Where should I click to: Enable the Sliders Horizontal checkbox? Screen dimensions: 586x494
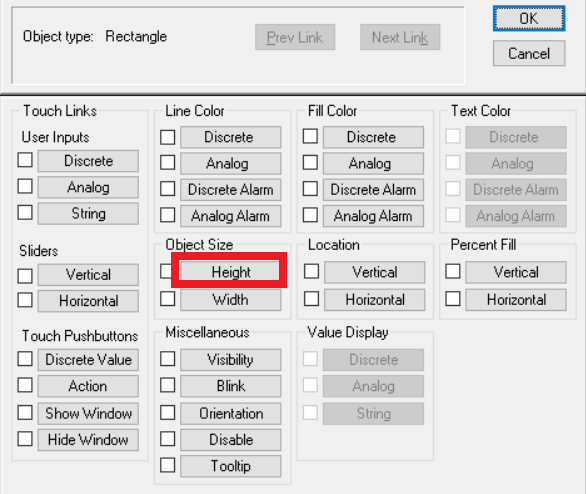[x=25, y=300]
